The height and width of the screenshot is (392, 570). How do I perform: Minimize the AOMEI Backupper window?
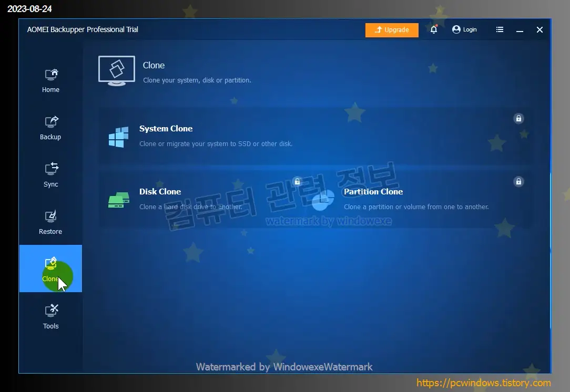coord(520,30)
